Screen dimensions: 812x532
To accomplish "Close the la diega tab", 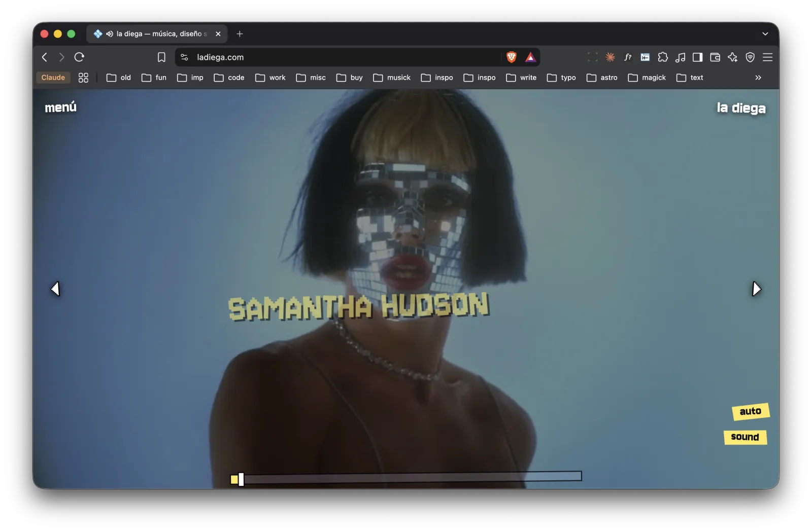I will click(x=218, y=34).
